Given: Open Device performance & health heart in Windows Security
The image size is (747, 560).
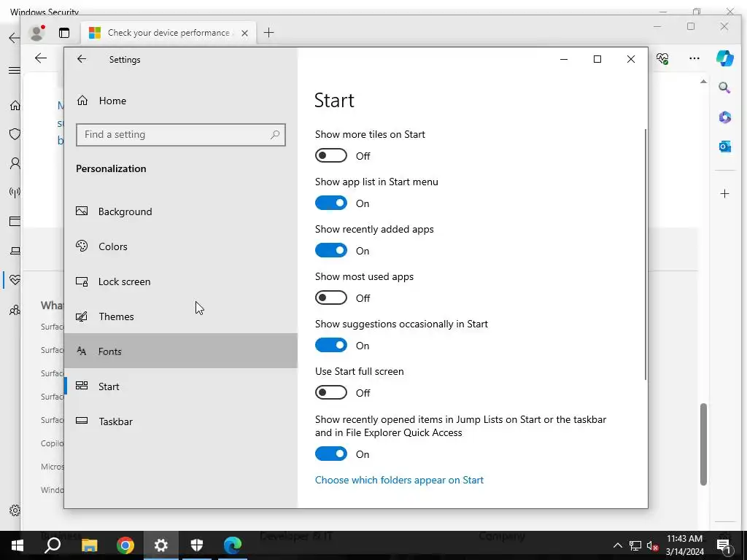Looking at the screenshot, I should 15,280.
